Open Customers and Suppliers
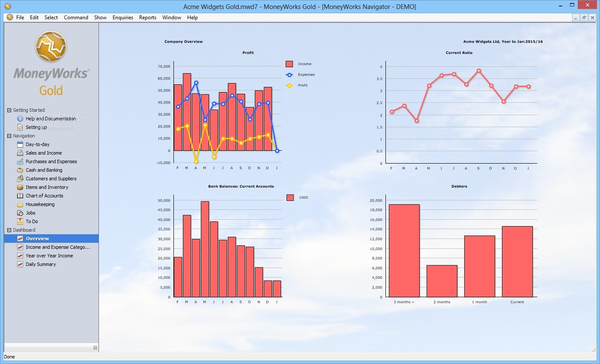Screen dimensions: 600x364 click(51, 179)
